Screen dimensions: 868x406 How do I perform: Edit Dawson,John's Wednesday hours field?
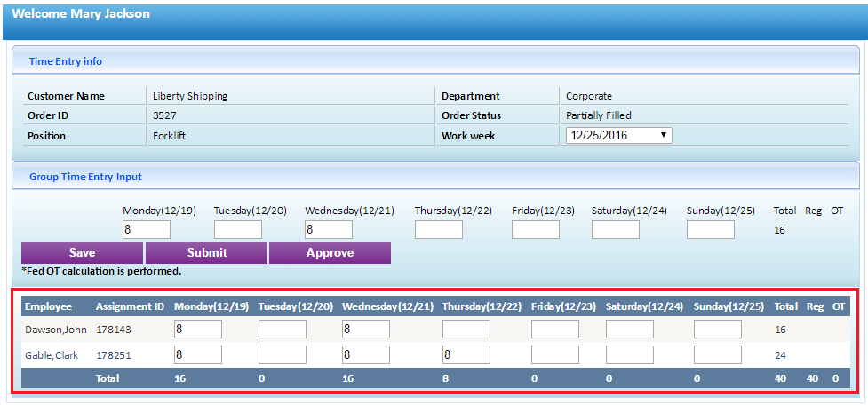[x=366, y=329]
